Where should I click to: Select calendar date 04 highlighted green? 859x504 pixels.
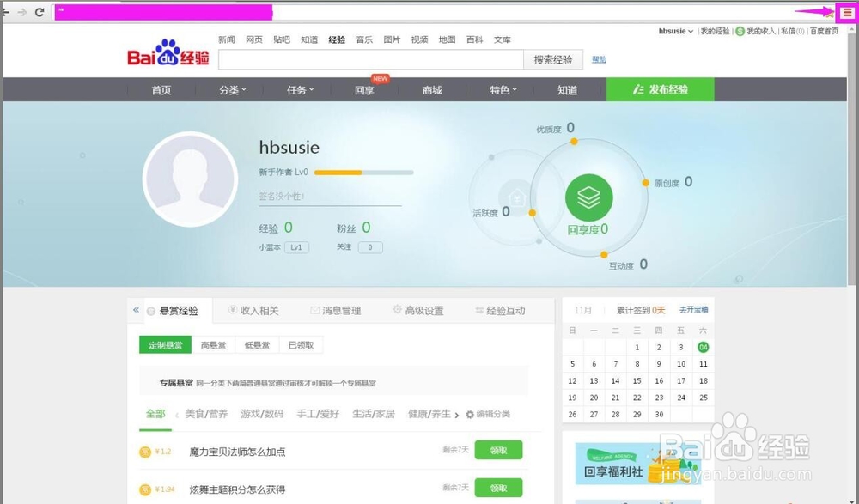[x=703, y=347]
